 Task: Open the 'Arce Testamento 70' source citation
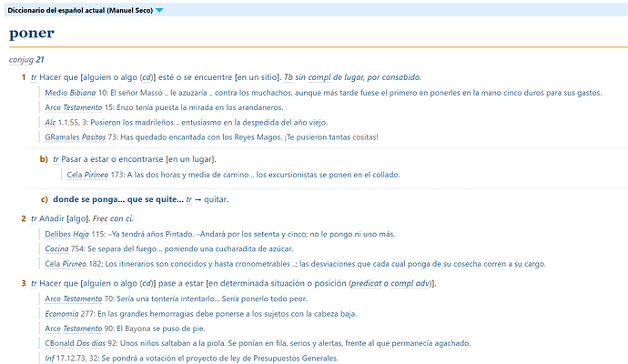click(79, 299)
